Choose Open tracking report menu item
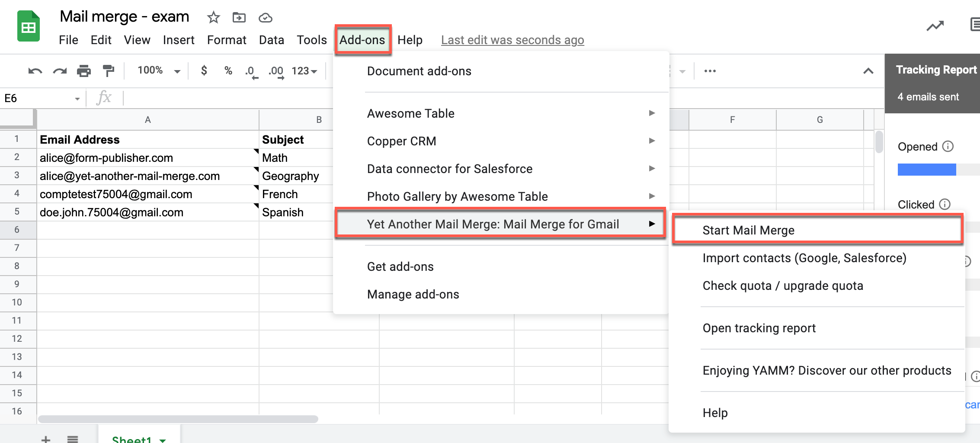This screenshot has height=443, width=980. [759, 328]
